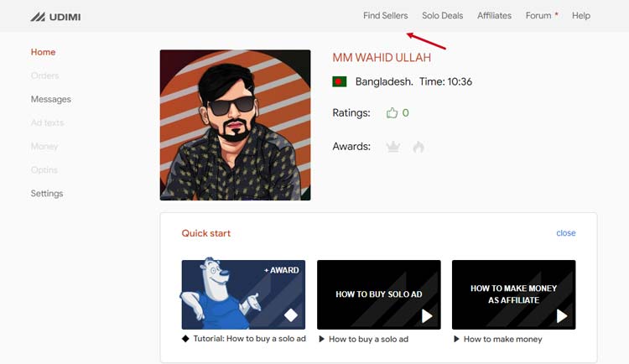The height and width of the screenshot is (364, 629).
Task: Click 'How to make money' caption link
Action: click(502, 339)
